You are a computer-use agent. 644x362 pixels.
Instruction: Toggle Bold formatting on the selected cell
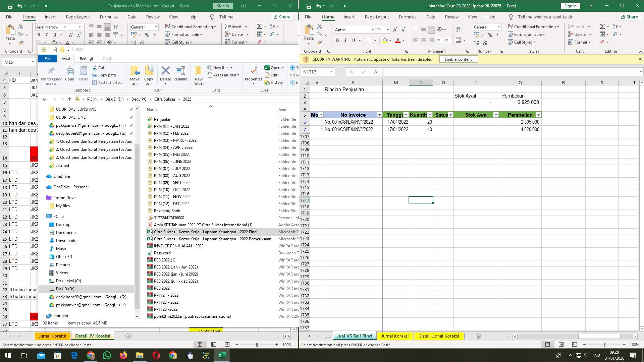pos(337,40)
